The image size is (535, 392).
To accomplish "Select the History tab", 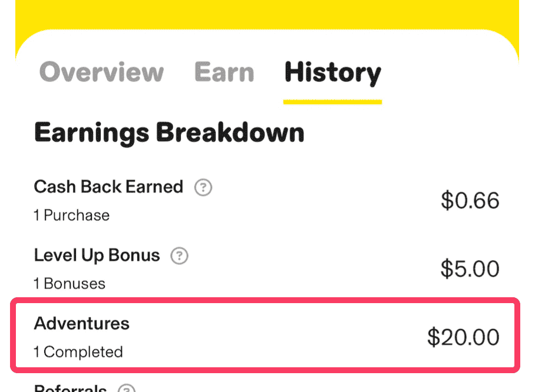I will point(333,73).
